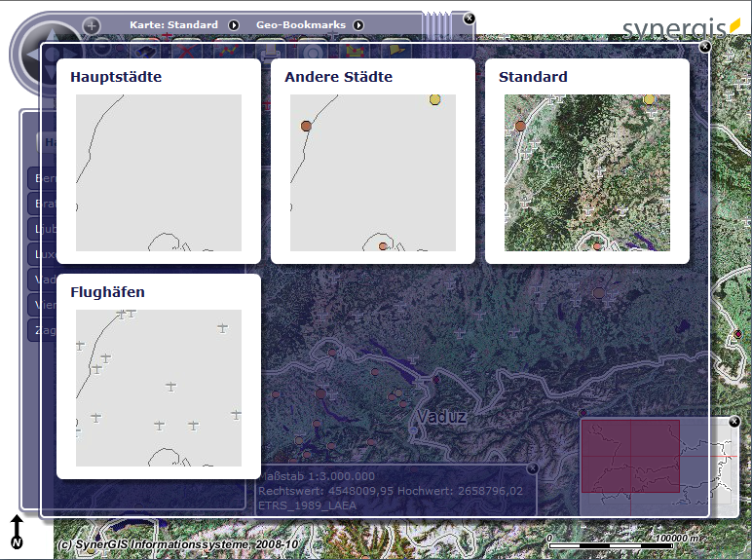This screenshot has width=752, height=560.
Task: Click the Geo-Bookmarks label
Action: click(301, 25)
